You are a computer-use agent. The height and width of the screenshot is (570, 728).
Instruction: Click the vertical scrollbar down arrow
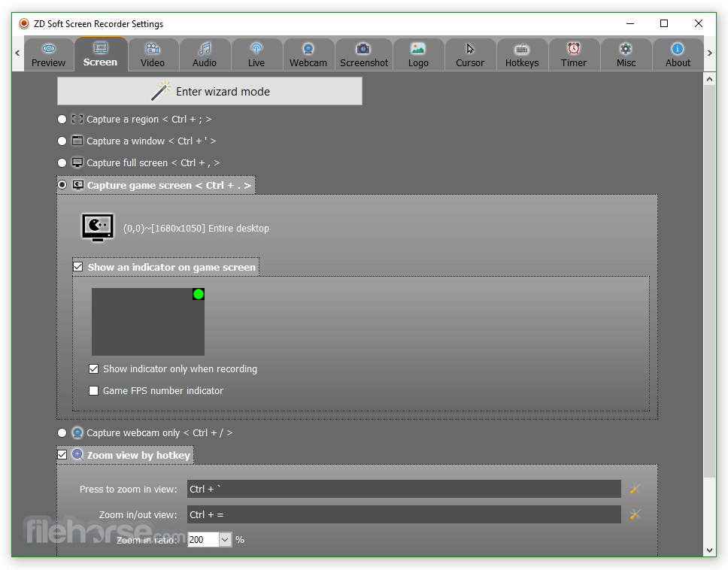click(709, 550)
